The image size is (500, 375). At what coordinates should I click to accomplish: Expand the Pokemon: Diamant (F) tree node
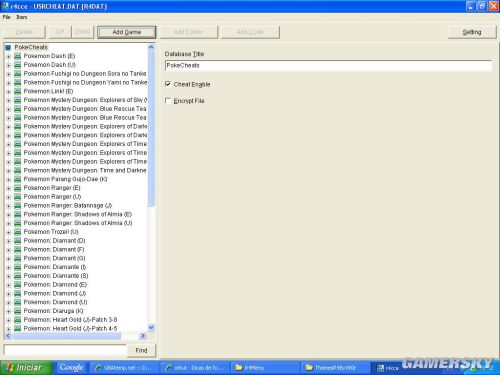pyautogui.click(x=9, y=250)
